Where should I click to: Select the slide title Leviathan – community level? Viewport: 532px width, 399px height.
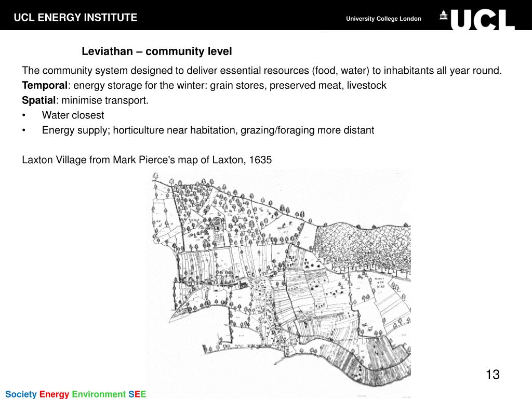[x=157, y=51]
